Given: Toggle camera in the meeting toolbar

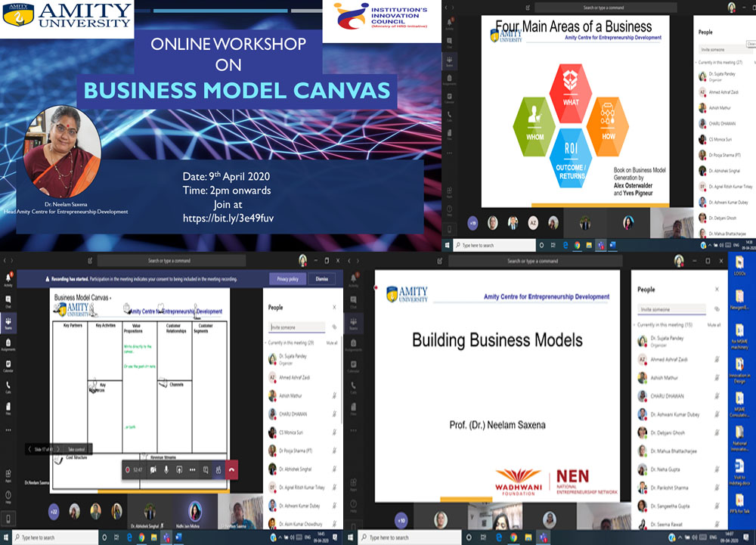Looking at the screenshot, I should [153, 470].
